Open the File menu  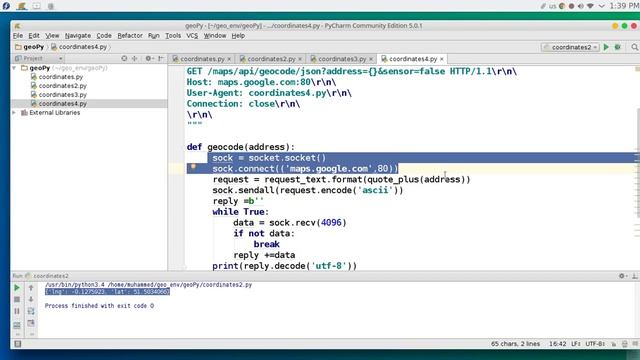(x=18, y=36)
